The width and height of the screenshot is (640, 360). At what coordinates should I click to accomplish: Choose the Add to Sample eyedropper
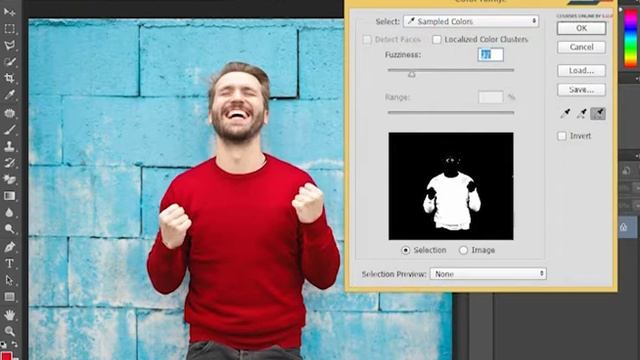point(582,113)
